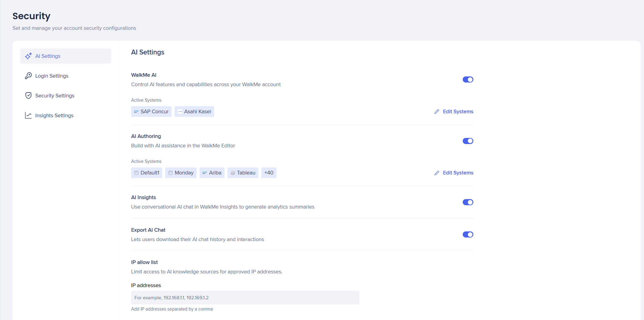The width and height of the screenshot is (644, 320).
Task: Click the AI Settings sparkle icon
Action: [x=28, y=56]
